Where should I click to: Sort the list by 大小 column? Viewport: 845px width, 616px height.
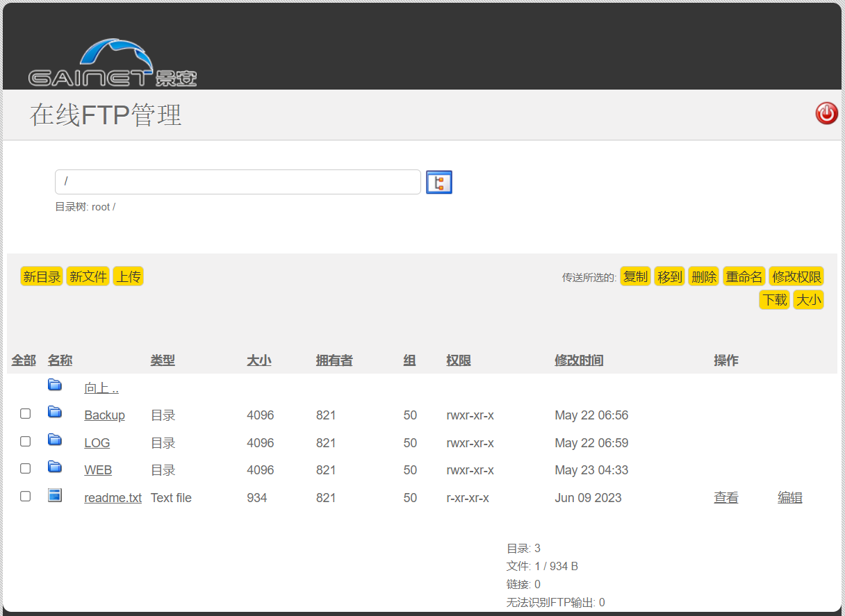[x=259, y=360]
